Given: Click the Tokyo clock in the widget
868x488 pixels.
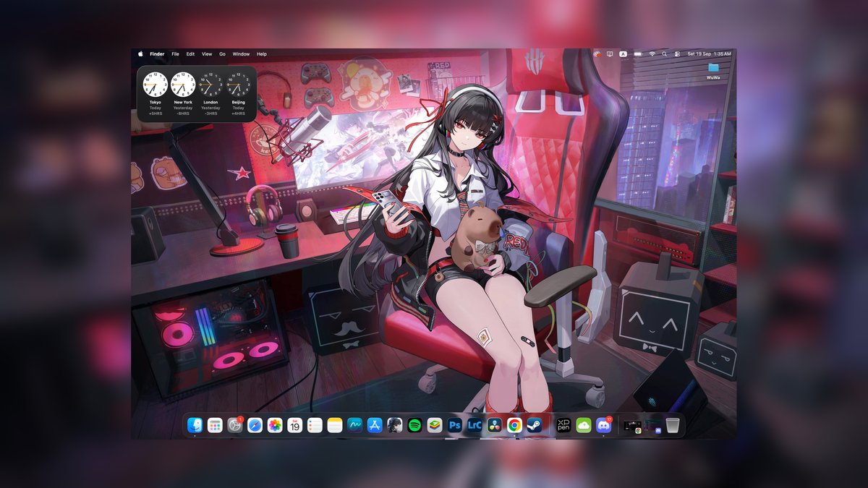Looking at the screenshot, I should pyautogui.click(x=155, y=85).
